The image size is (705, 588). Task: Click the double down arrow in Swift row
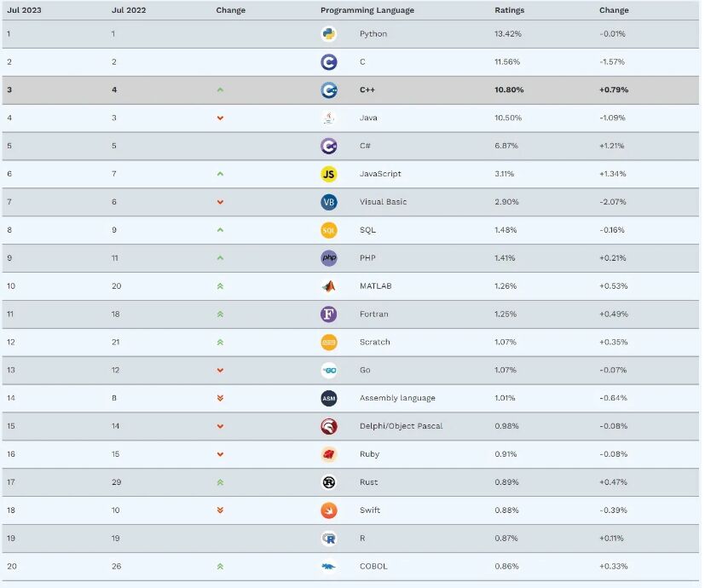pyautogui.click(x=220, y=510)
